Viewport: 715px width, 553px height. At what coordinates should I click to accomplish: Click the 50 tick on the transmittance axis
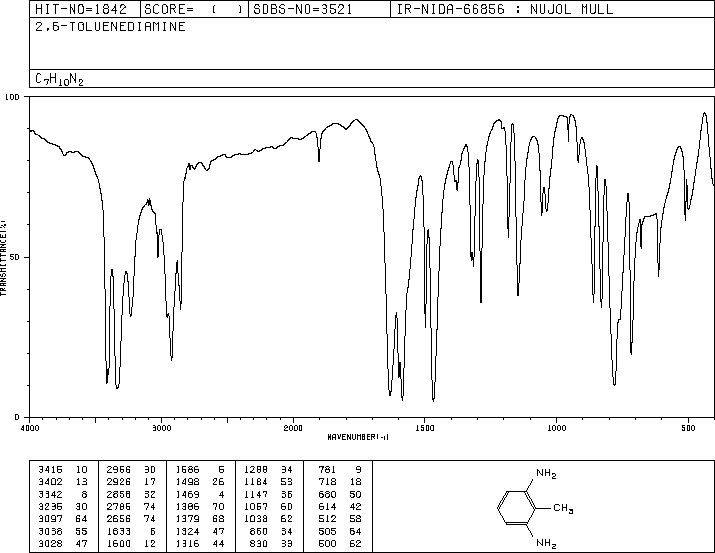point(15,257)
